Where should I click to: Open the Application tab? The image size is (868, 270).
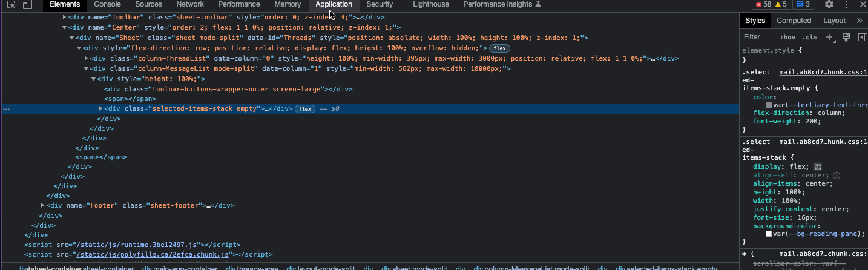334,4
